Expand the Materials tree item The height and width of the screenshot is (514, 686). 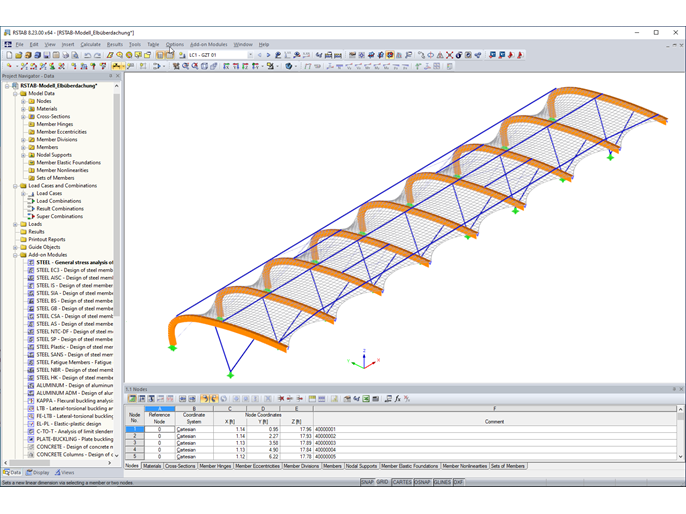click(x=23, y=109)
